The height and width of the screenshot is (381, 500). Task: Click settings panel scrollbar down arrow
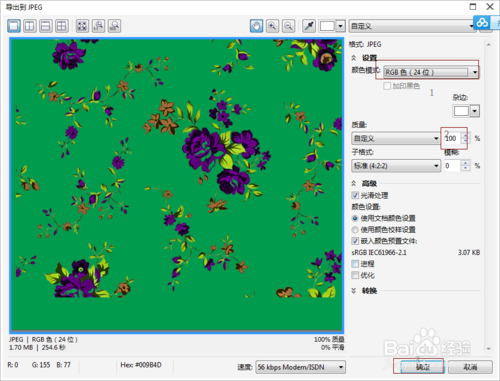point(489,349)
